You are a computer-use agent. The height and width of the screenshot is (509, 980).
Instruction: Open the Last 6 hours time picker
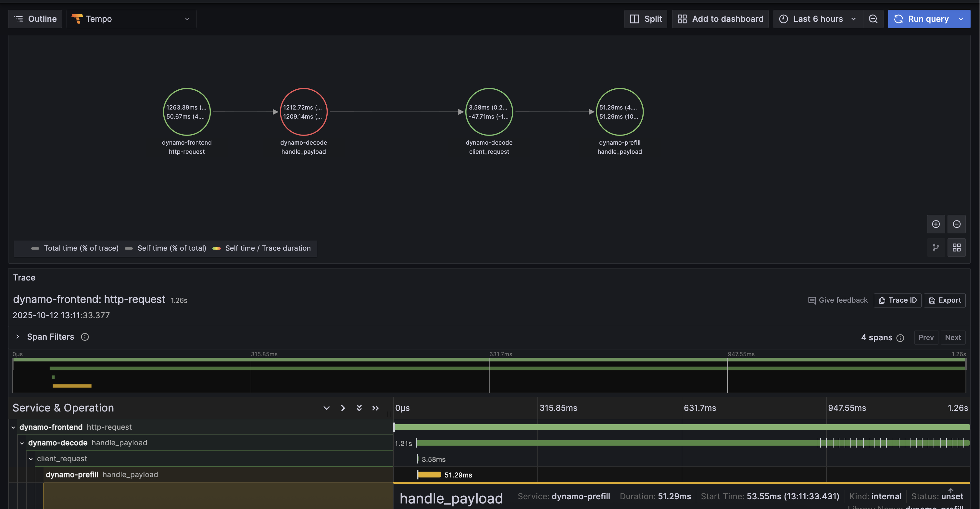(817, 19)
